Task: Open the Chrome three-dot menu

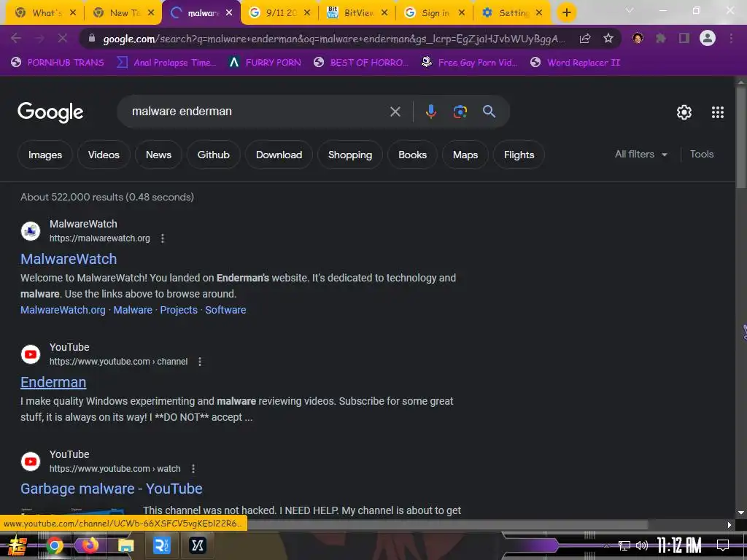Action: click(x=731, y=38)
